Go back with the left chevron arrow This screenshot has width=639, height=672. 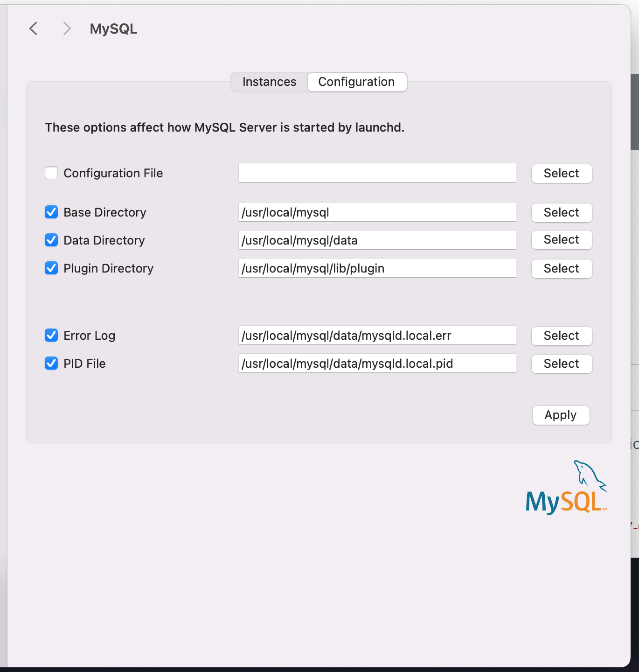[x=34, y=28]
